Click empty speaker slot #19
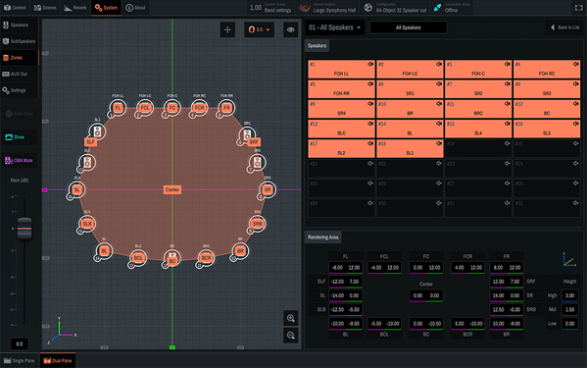 click(x=478, y=148)
